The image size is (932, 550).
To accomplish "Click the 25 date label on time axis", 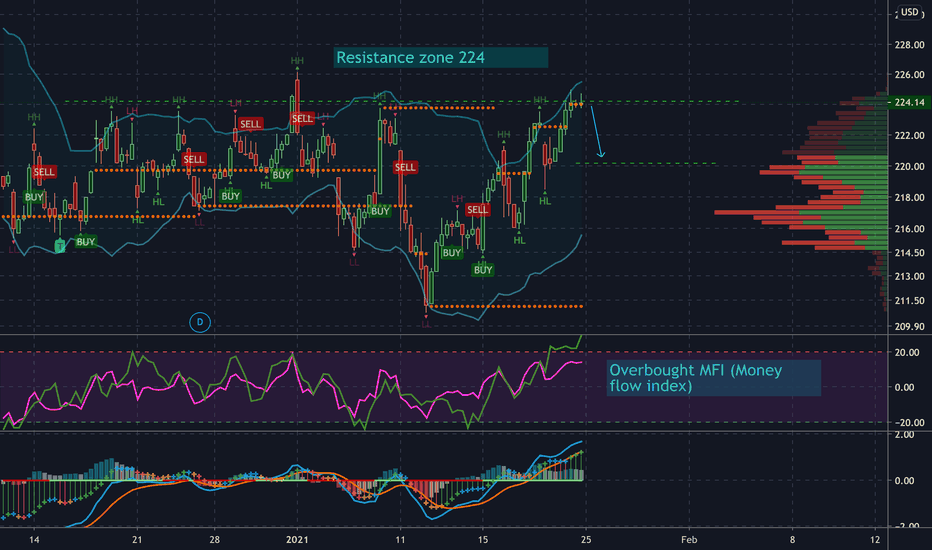I will [586, 540].
